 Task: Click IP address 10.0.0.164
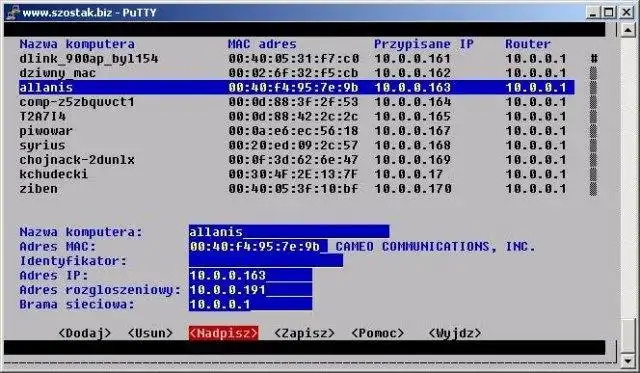pos(413,102)
